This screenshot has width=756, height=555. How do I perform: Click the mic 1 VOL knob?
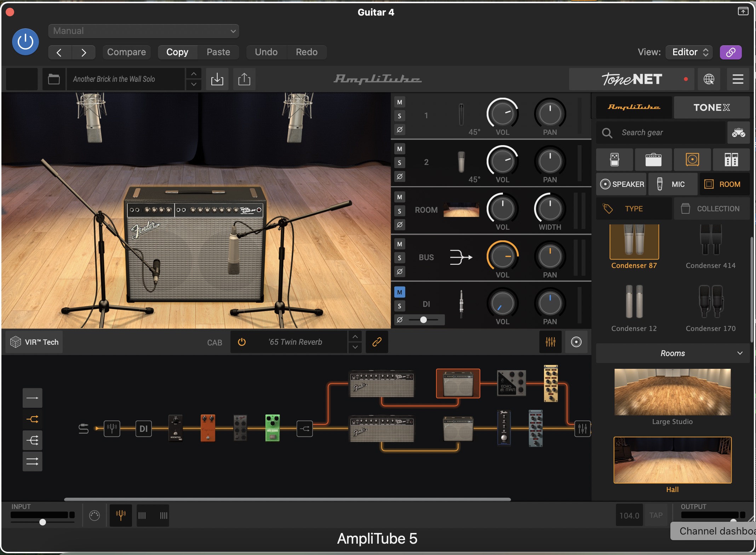pyautogui.click(x=502, y=113)
